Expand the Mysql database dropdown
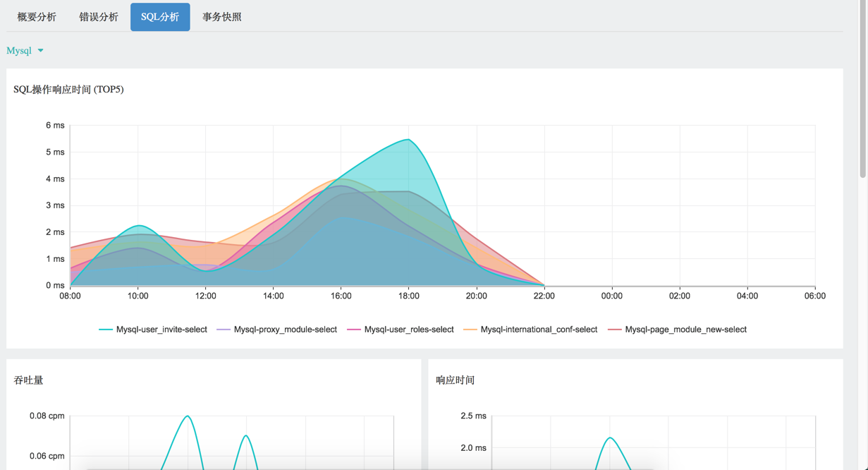Image resolution: width=868 pixels, height=470 pixels. [x=25, y=51]
